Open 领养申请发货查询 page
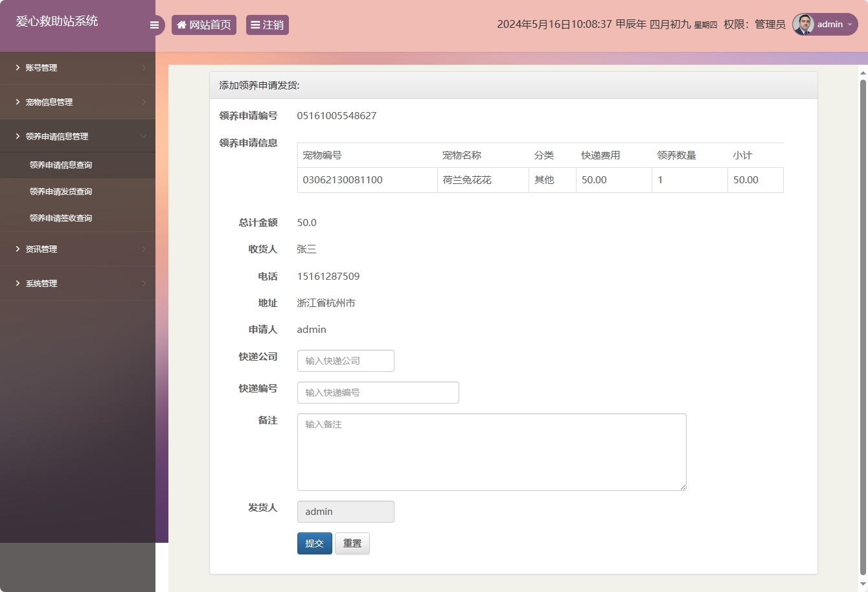This screenshot has height=592, width=868. point(62,191)
